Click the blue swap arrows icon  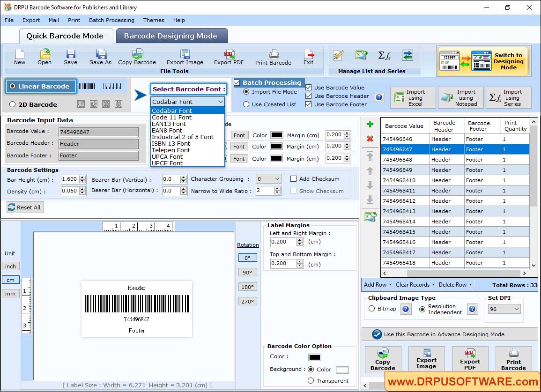(408, 55)
